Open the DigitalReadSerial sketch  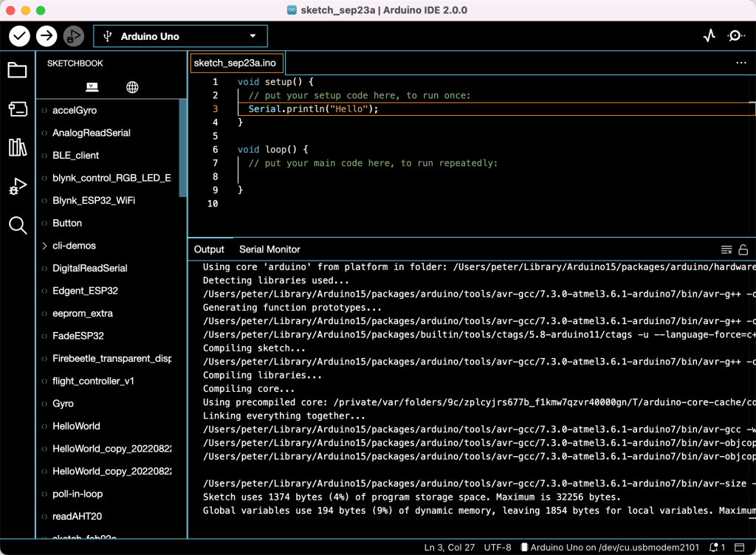[90, 269]
